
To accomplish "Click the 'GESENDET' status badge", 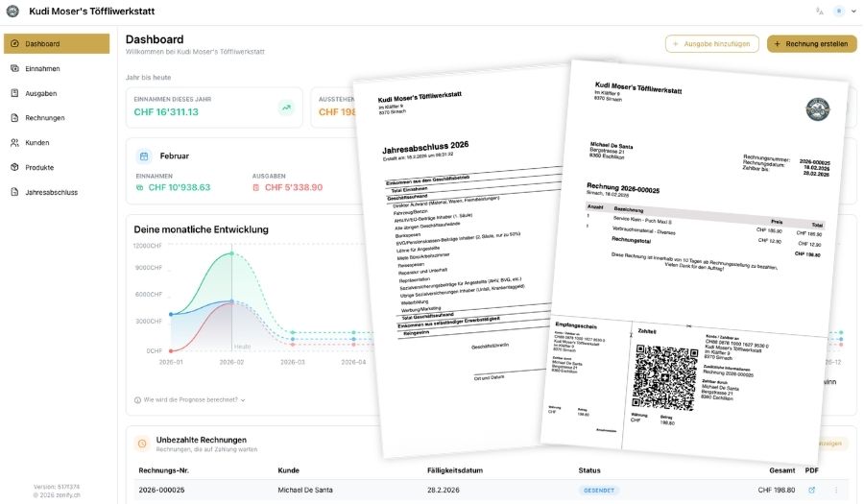I will tap(599, 490).
